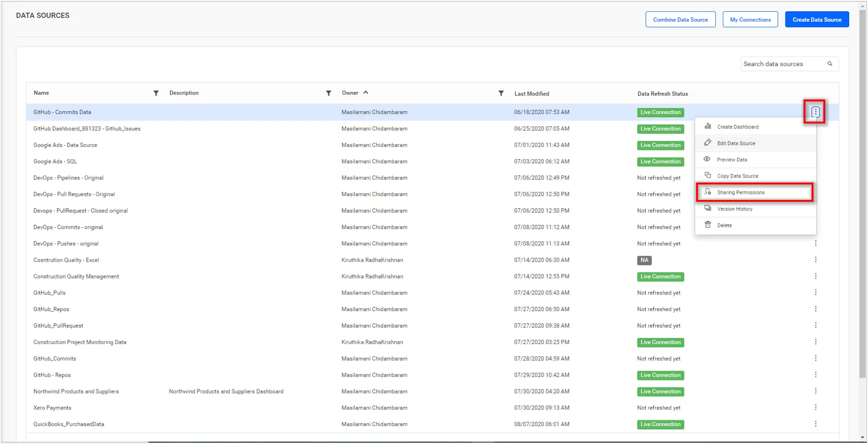868x444 pixels.
Task: Open the Owner column filter
Action: [501, 93]
